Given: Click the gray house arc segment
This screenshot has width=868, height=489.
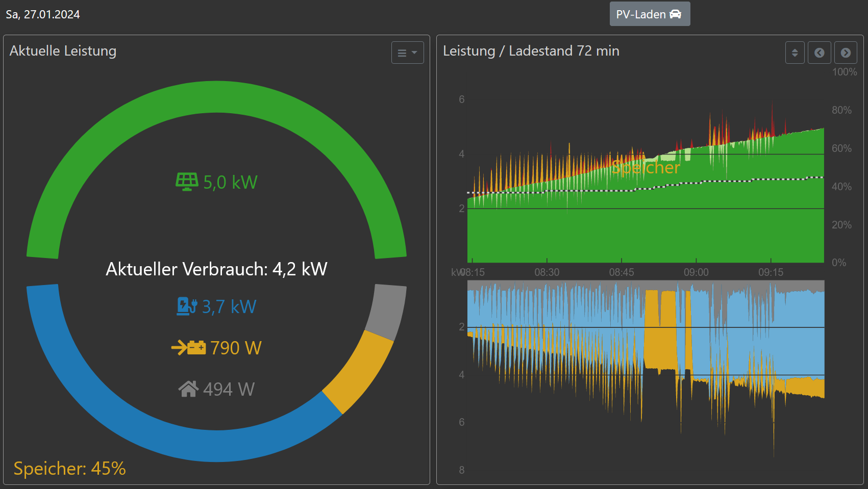Looking at the screenshot, I should [389, 311].
